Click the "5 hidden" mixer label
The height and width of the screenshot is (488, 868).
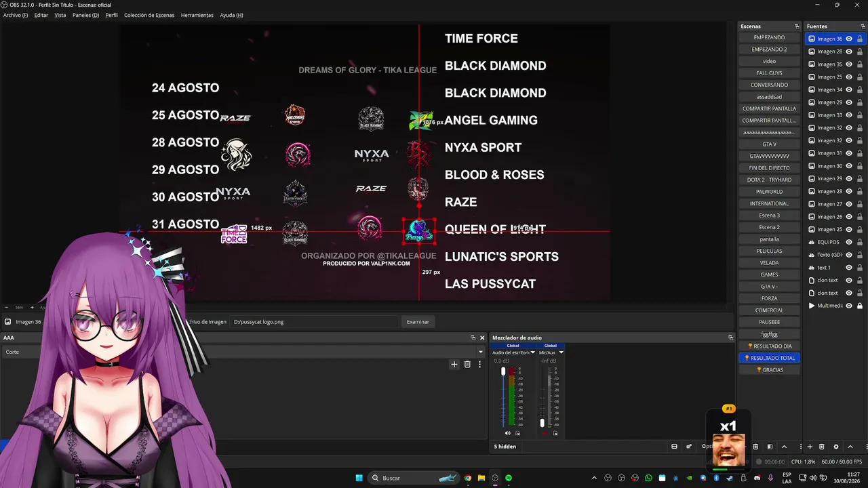coord(505,447)
